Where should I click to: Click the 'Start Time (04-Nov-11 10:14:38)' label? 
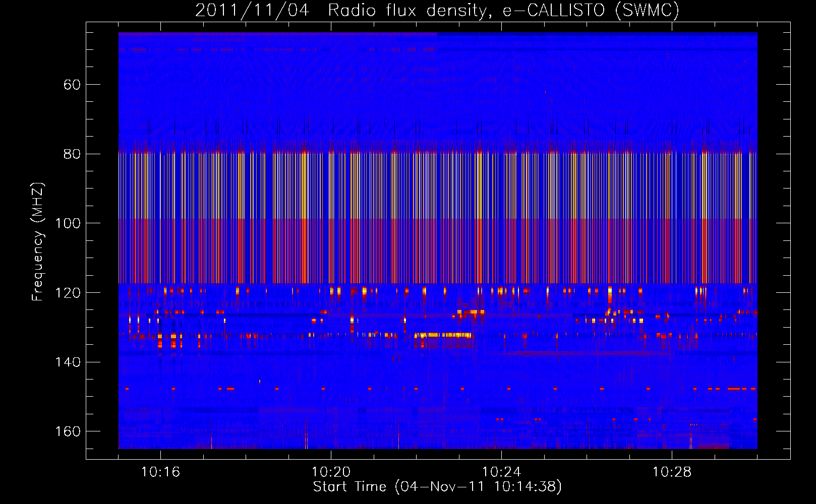[437, 487]
